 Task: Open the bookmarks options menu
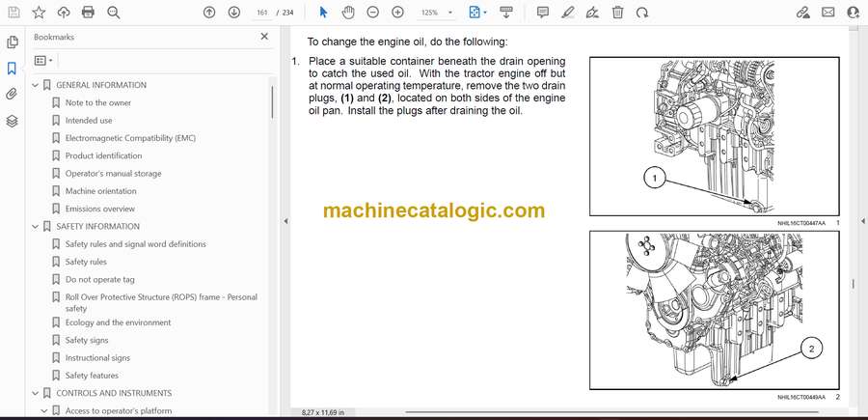coord(43,61)
